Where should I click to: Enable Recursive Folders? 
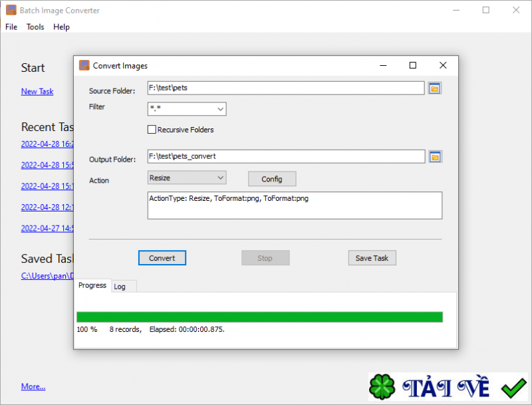tap(152, 130)
